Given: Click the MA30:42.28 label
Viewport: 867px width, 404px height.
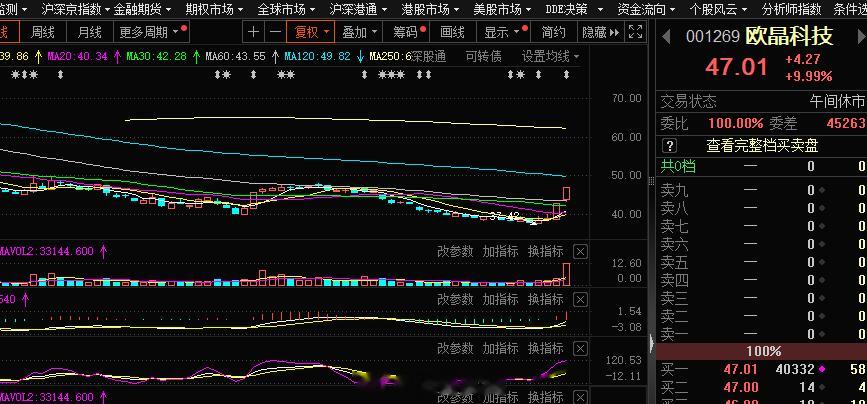Looking at the screenshot, I should (x=156, y=56).
